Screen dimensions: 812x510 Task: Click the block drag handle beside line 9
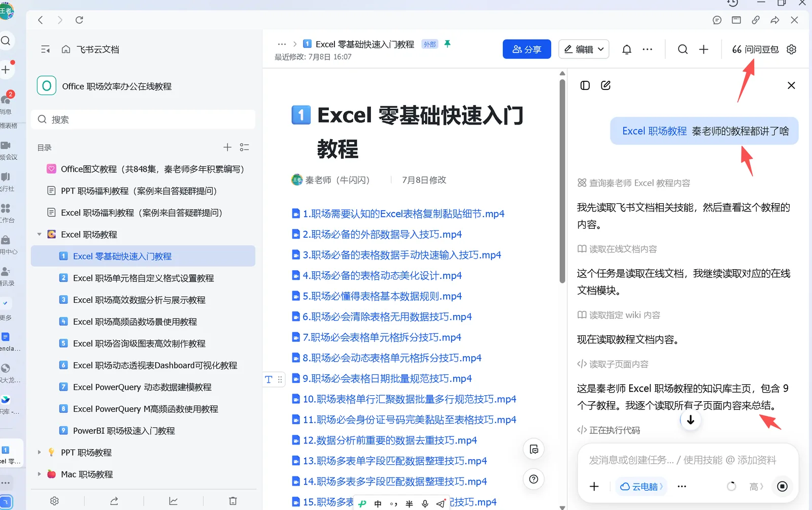(x=280, y=379)
